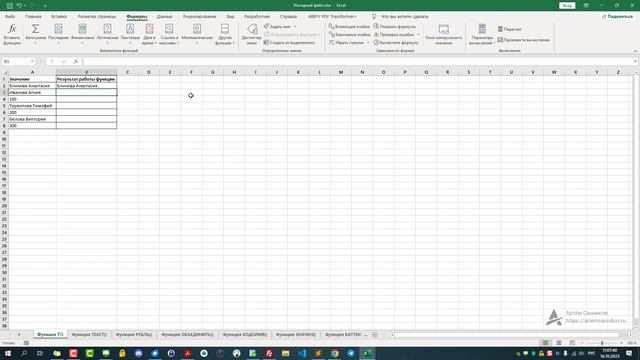
Task: Open the Date and Time functions icon
Action: [149, 29]
